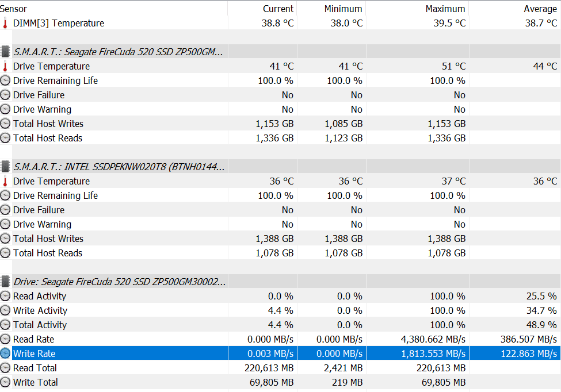Click the gauge icon beside Write Activity
Image resolution: width=561 pixels, height=392 pixels.
tap(5, 310)
